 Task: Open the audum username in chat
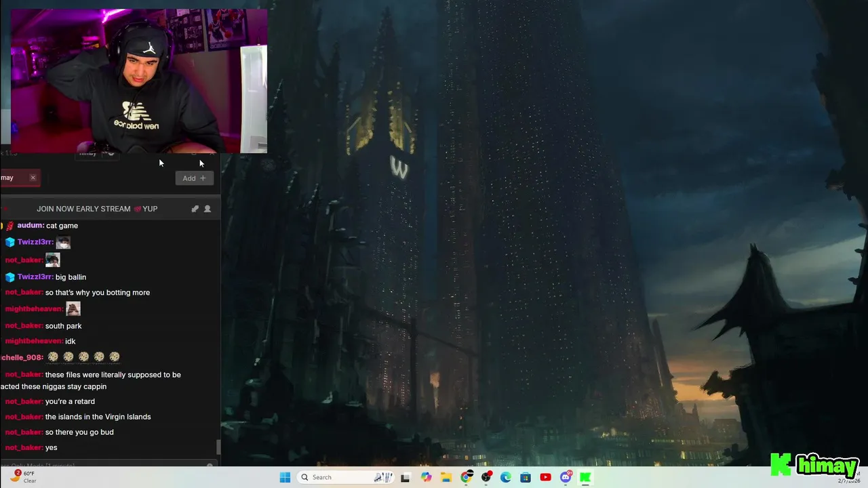(31, 226)
